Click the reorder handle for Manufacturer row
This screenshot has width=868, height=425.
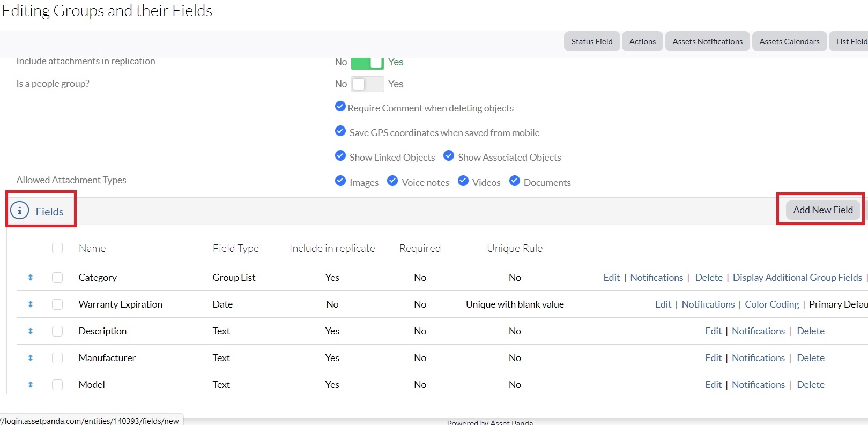(x=31, y=358)
